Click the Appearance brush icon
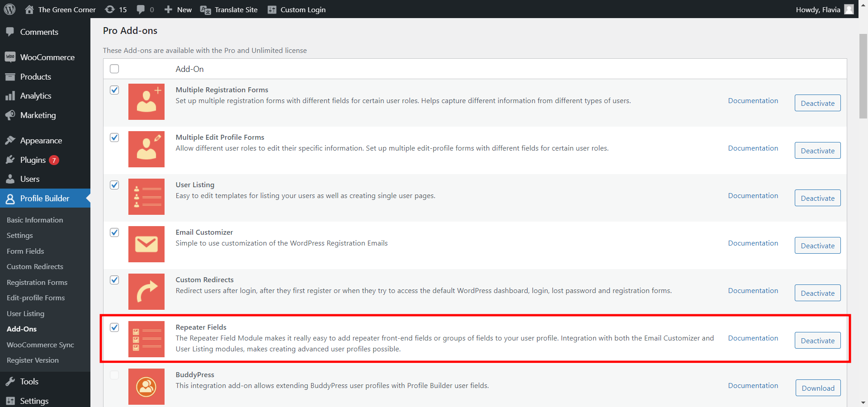Screen dimensions: 868x407 pos(10,140)
